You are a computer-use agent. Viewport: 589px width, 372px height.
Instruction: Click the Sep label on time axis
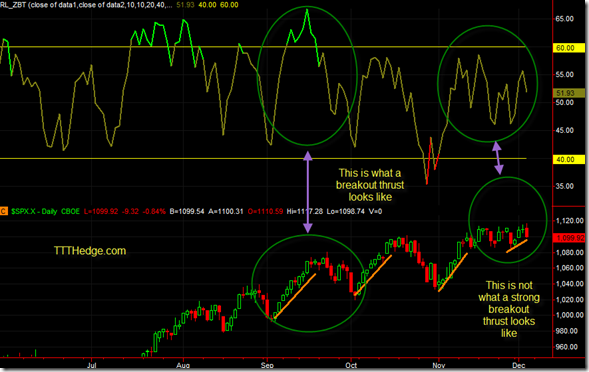(267, 365)
